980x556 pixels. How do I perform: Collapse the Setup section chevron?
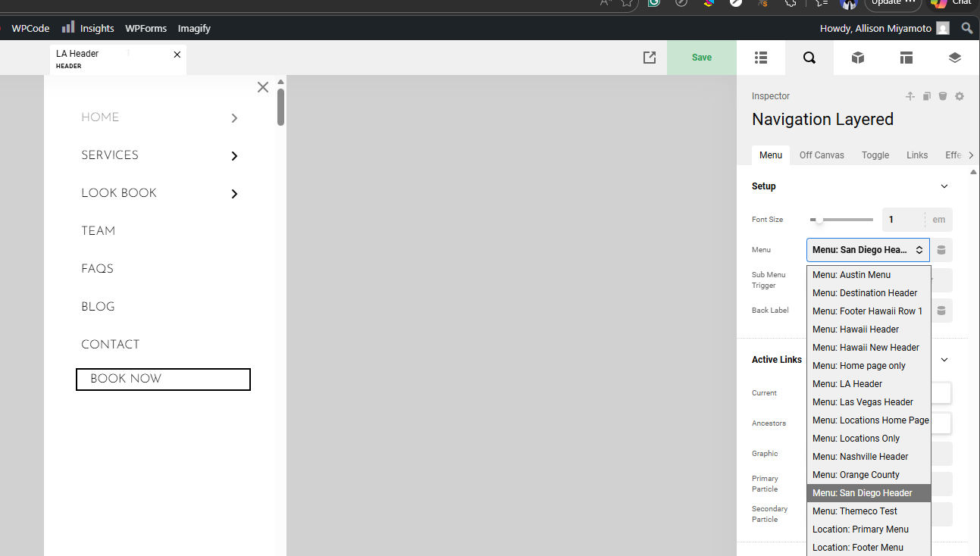[x=944, y=186]
